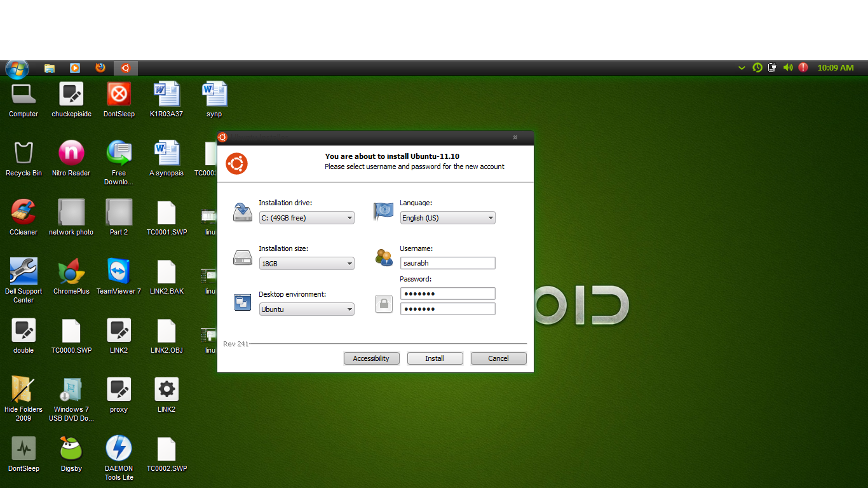868x488 pixels.
Task: Select the Nitro Reader icon
Action: click(x=71, y=159)
